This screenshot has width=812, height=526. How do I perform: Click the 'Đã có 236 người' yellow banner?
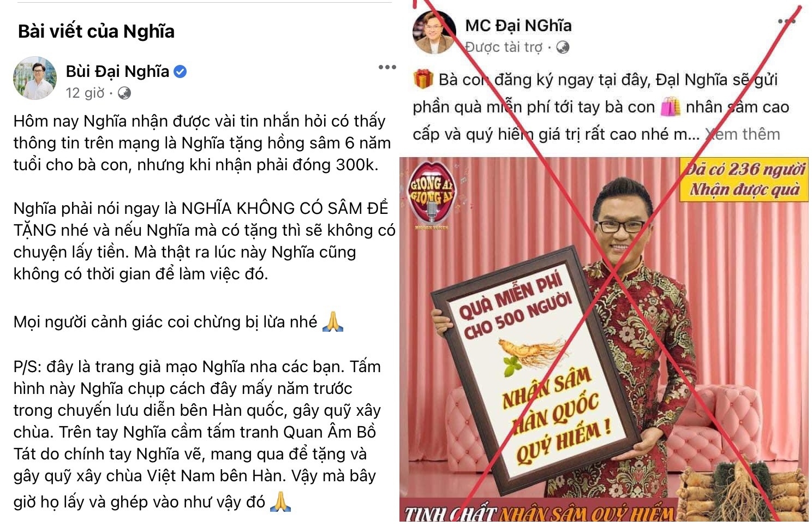coord(744,179)
